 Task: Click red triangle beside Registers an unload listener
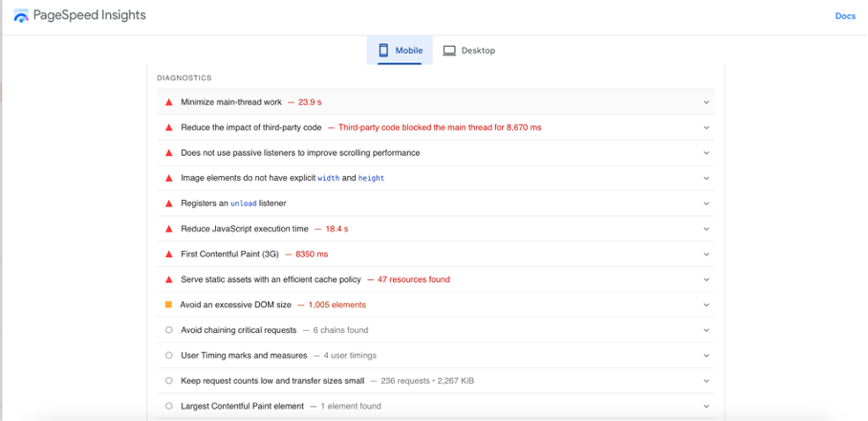coord(169,204)
